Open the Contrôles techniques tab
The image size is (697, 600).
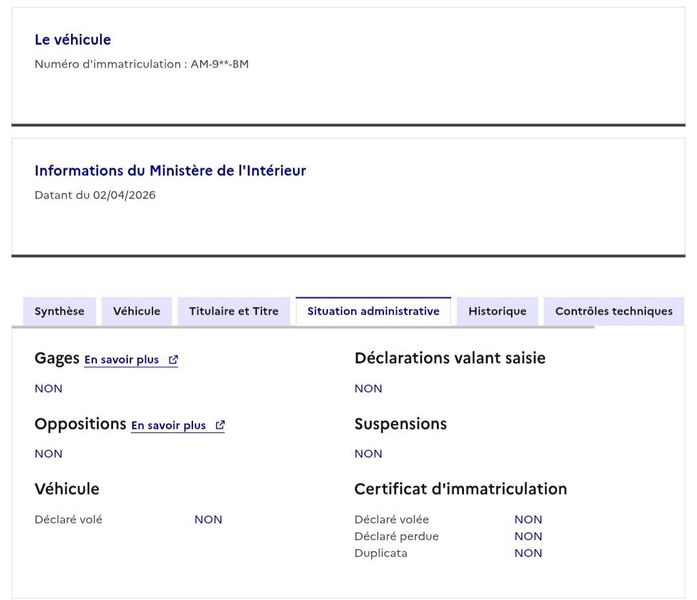[x=613, y=311]
